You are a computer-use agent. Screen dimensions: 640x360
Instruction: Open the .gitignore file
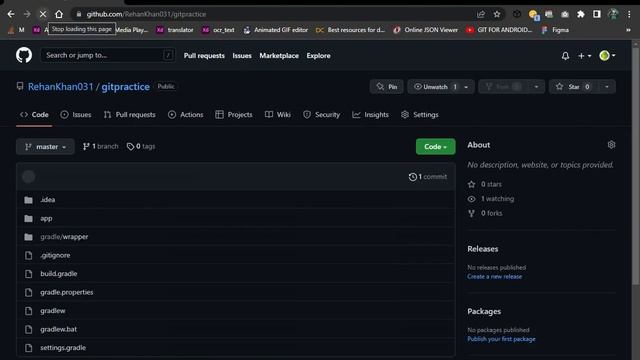pyautogui.click(x=55, y=255)
